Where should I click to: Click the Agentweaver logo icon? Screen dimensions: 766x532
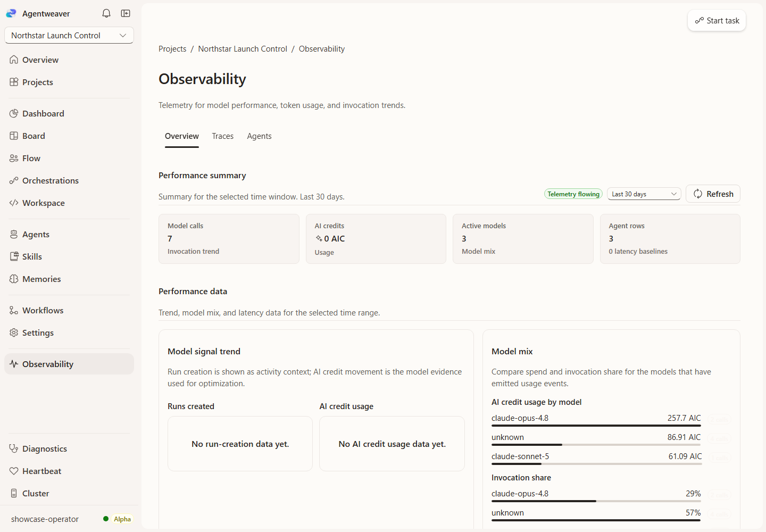11,13
